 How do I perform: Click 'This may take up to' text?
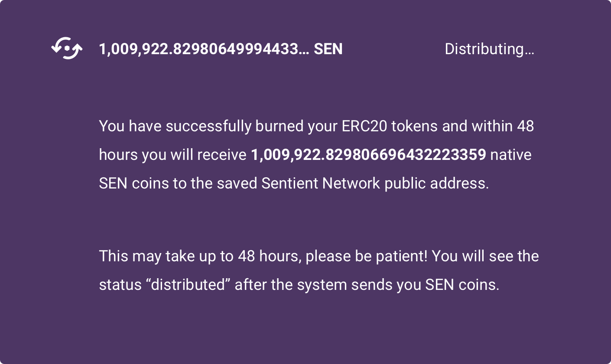point(166,256)
